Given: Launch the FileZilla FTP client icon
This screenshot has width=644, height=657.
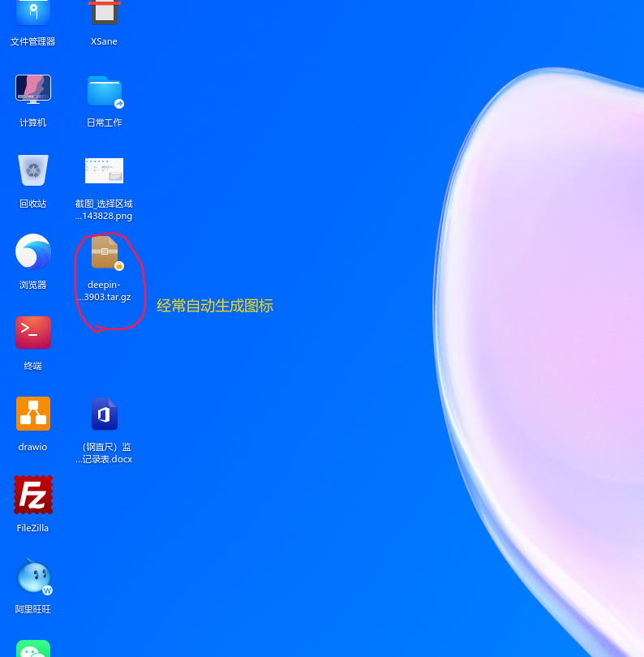Looking at the screenshot, I should (33, 495).
